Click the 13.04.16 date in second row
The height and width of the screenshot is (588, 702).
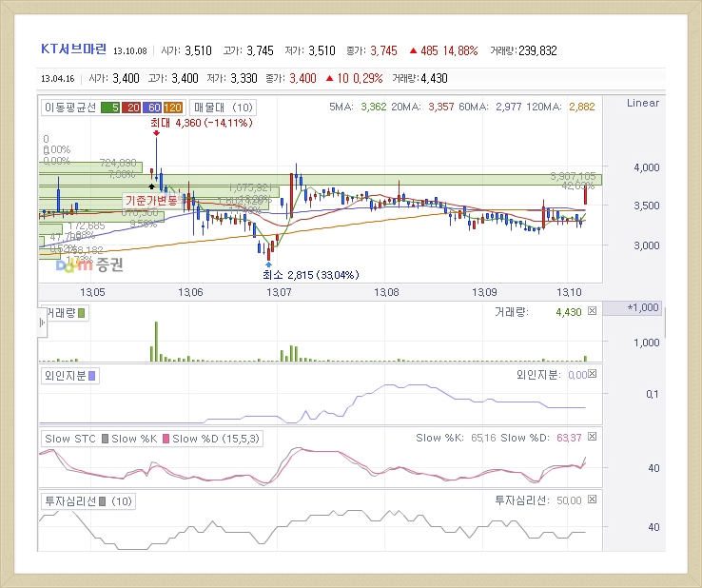(x=58, y=79)
